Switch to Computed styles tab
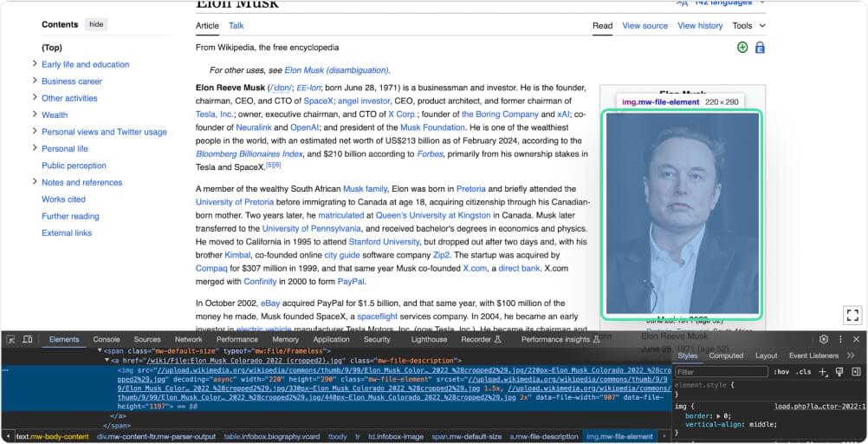 (726, 356)
